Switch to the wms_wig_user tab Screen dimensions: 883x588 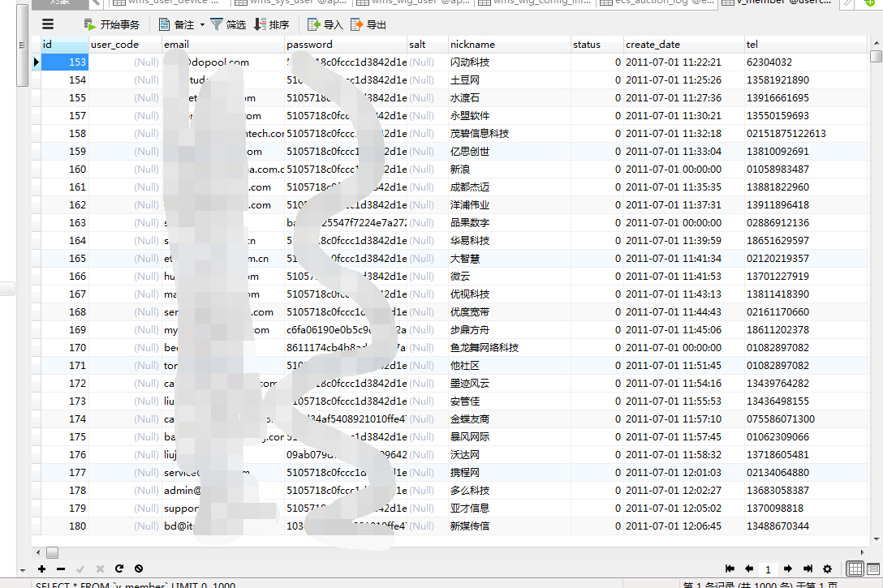(414, 2)
